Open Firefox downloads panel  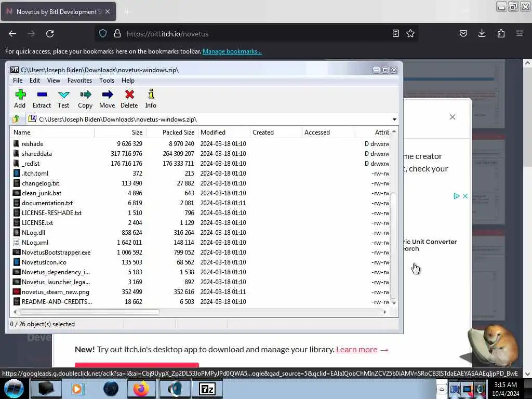coord(482,33)
